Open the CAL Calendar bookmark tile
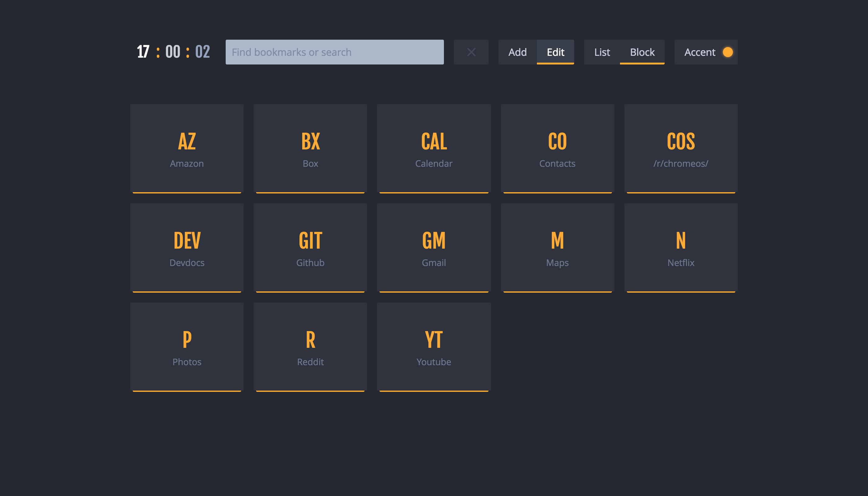 click(x=434, y=148)
